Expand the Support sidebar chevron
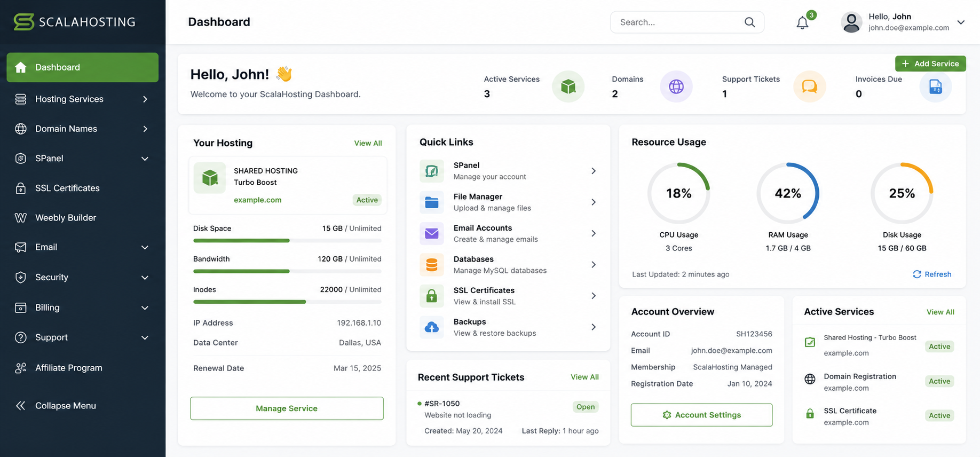 click(x=145, y=337)
